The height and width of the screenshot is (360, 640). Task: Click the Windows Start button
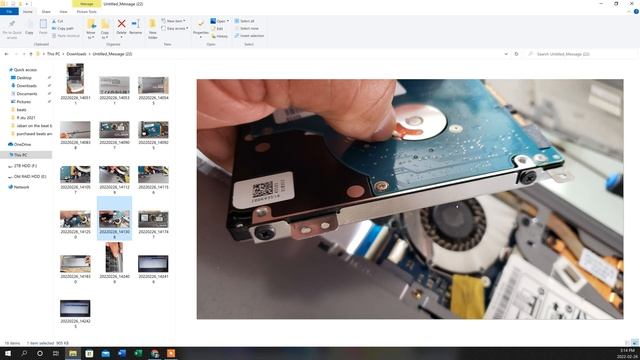coord(8,353)
